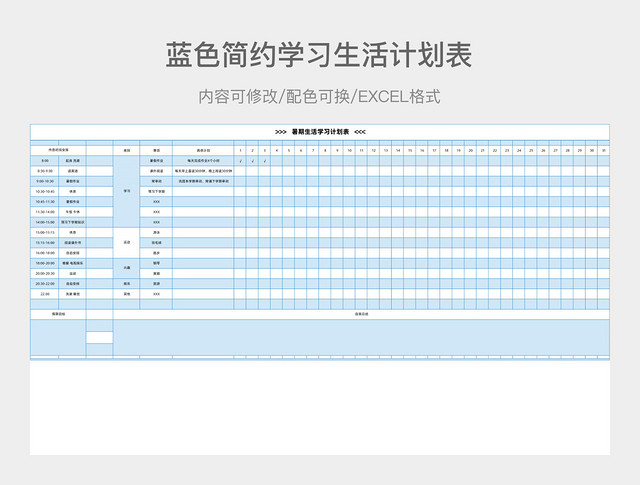Image resolution: width=640 pixels, height=485 pixels.
Task: Select the day 15 column header
Action: [410, 151]
